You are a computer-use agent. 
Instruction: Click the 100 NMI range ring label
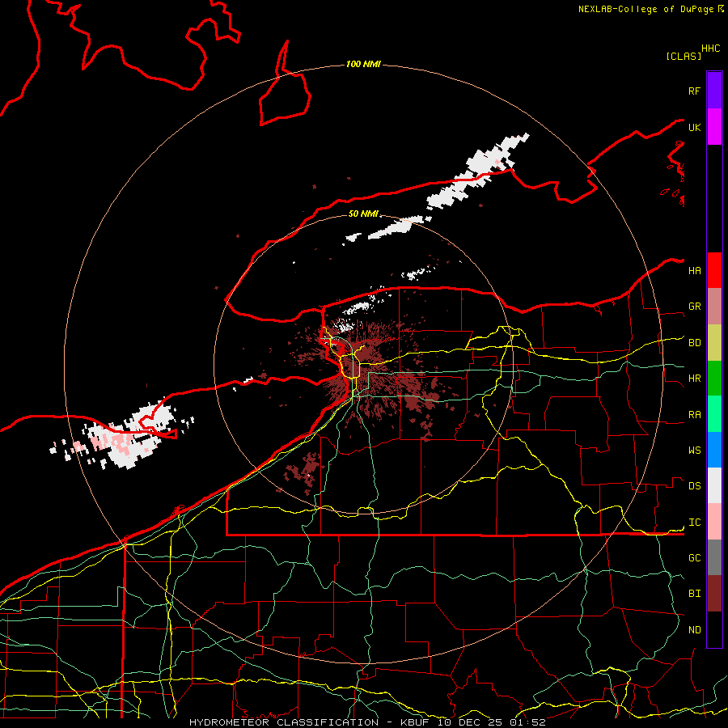pos(363,64)
